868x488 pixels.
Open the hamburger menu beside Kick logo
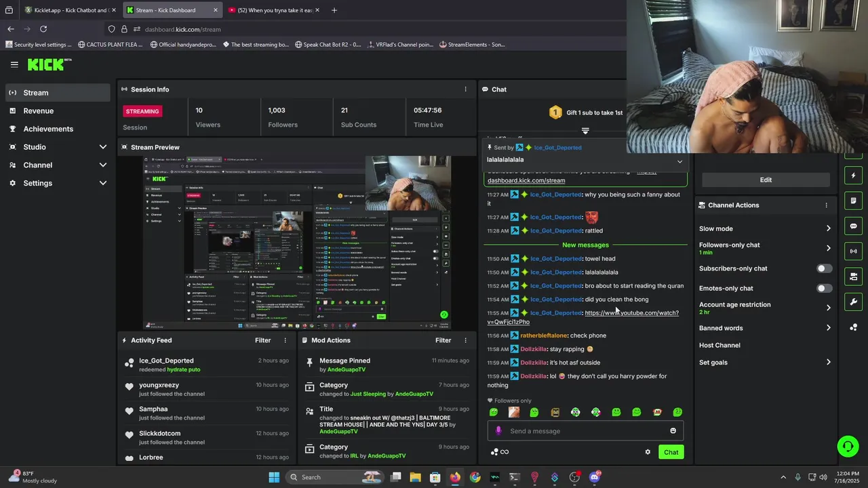point(14,64)
